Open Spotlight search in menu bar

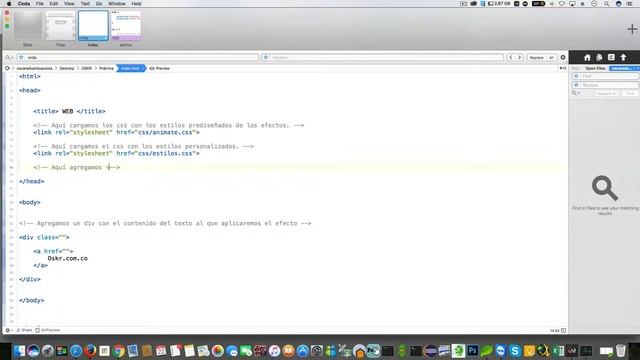pos(607,4)
